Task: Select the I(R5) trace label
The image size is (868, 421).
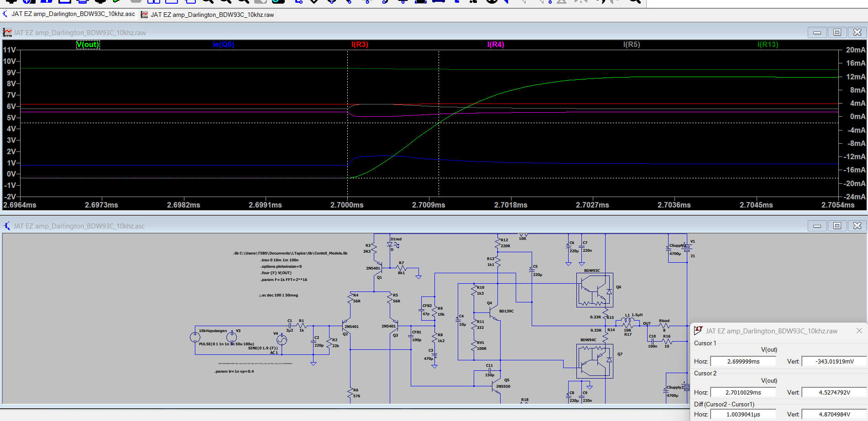Action: click(x=632, y=44)
